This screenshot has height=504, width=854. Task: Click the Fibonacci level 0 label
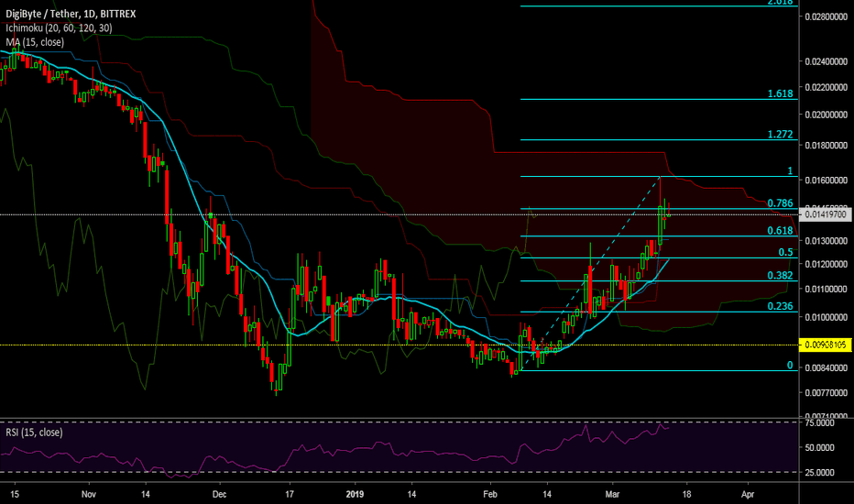[790, 365]
